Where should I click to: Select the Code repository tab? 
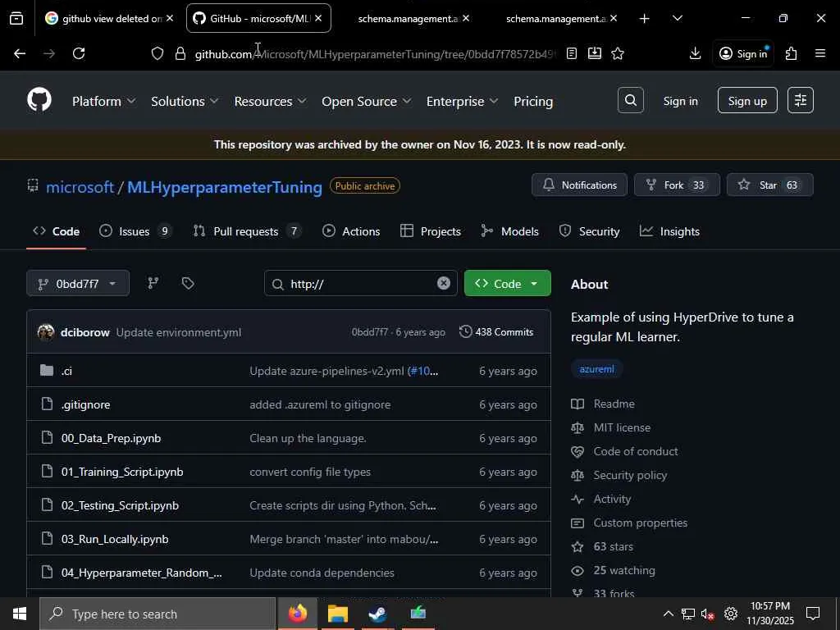(57, 231)
